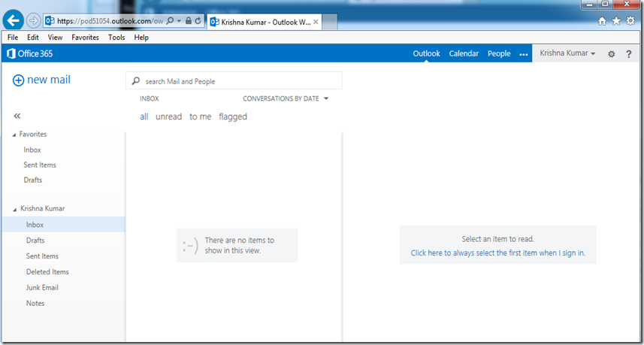Click link to always select first item

(497, 253)
